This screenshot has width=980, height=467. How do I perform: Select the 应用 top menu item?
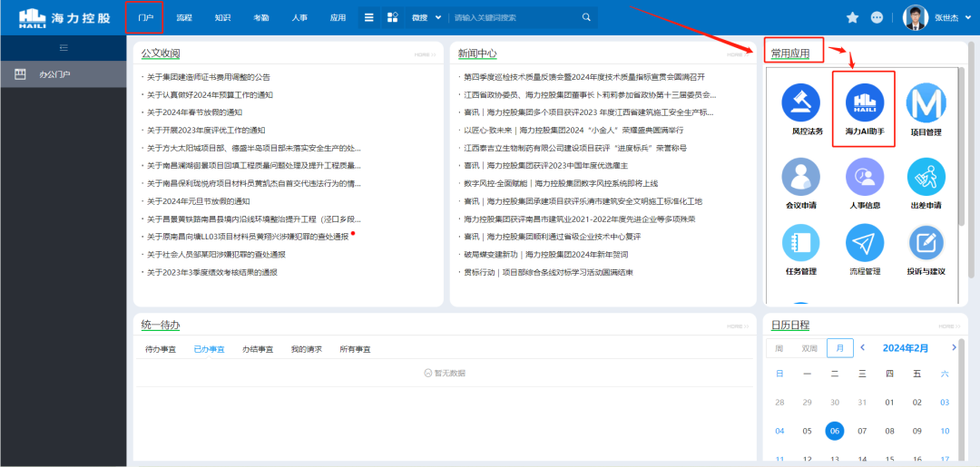click(338, 17)
